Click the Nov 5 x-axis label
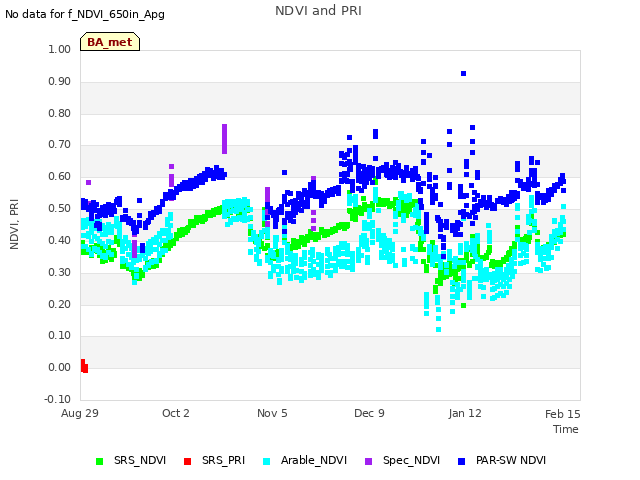This screenshot has height=480, width=640. (x=272, y=413)
